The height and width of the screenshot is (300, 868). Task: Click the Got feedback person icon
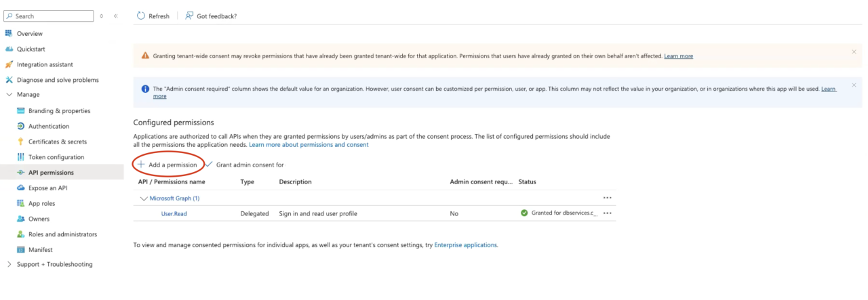tap(189, 16)
